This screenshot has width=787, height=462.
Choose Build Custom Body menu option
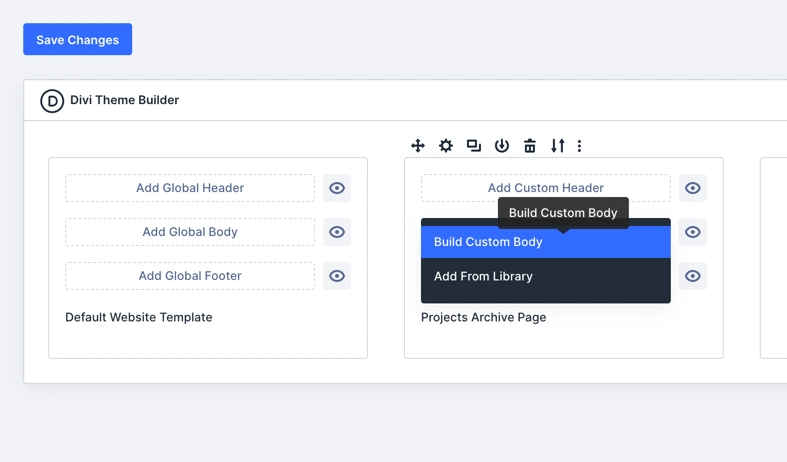pos(546,242)
